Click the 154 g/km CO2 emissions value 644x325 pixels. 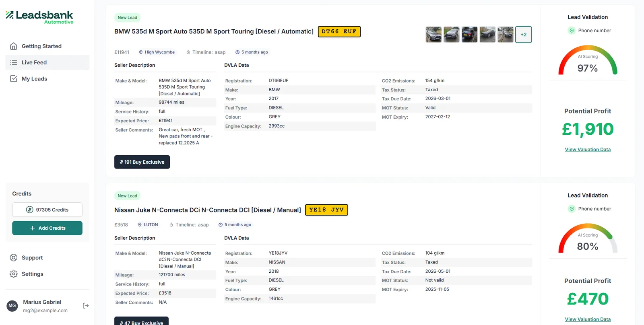point(435,80)
